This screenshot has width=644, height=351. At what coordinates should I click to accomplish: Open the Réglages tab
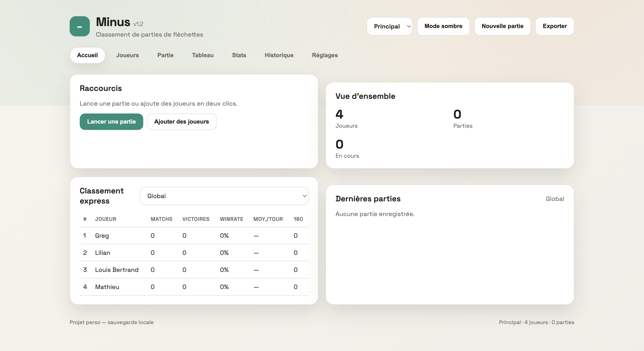click(x=325, y=55)
